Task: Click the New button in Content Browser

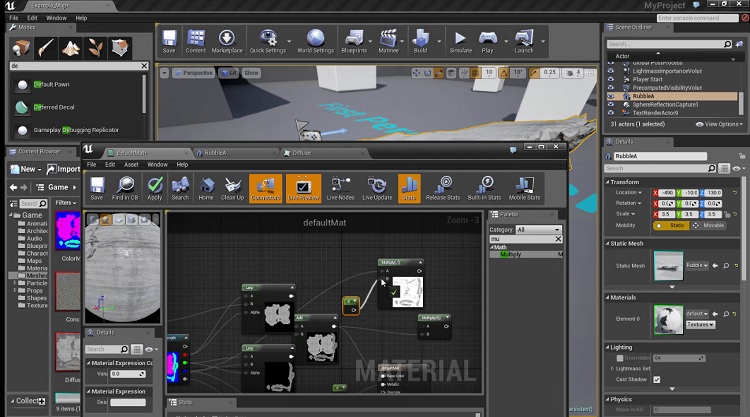Action: 27,169
